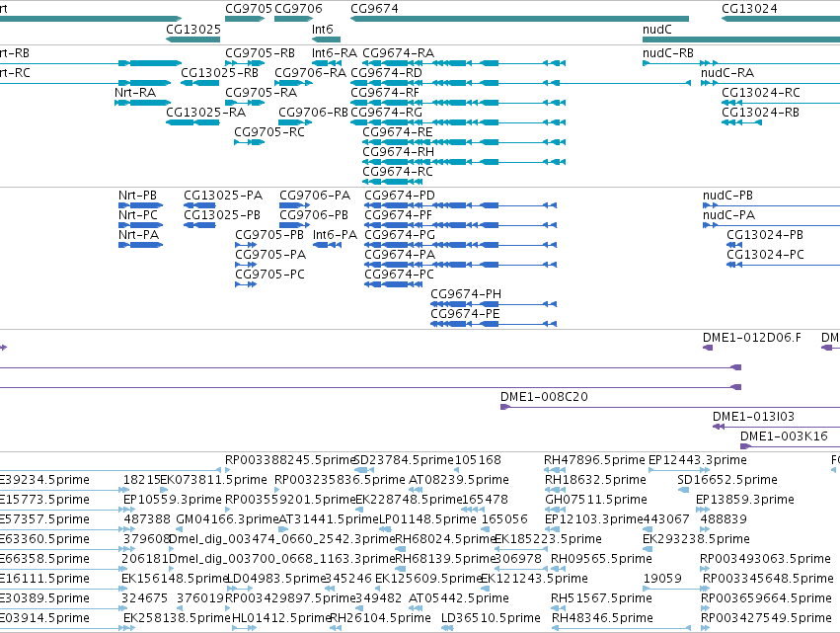The height and width of the screenshot is (633, 840).
Task: Open the Nrt-RA transcript label
Action: [x=135, y=93]
